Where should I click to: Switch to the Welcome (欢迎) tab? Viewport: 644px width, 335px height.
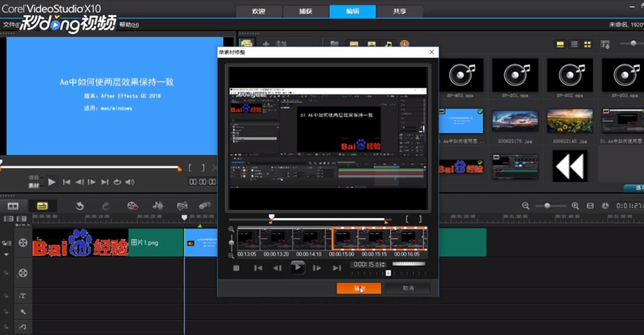coord(259,11)
